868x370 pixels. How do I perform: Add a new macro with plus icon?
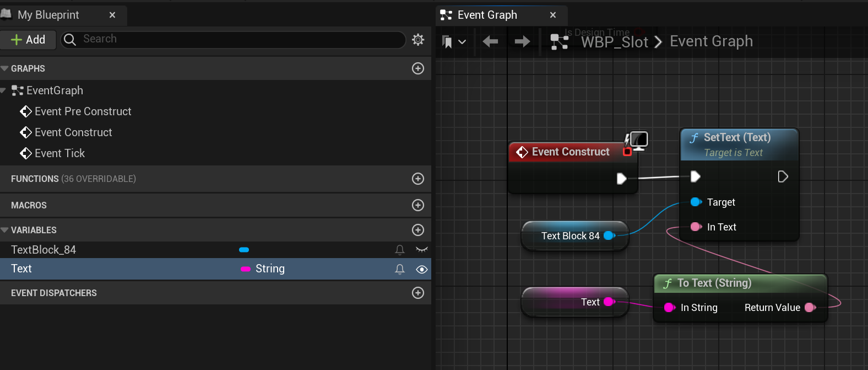(x=418, y=205)
